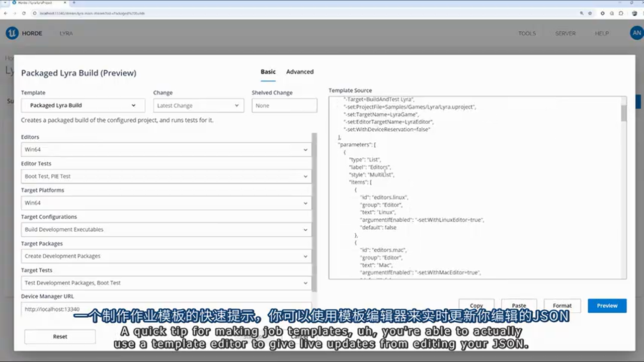Screen dimensions: 644x362
Task: Click the browser back arrow
Action: click(6, 13)
